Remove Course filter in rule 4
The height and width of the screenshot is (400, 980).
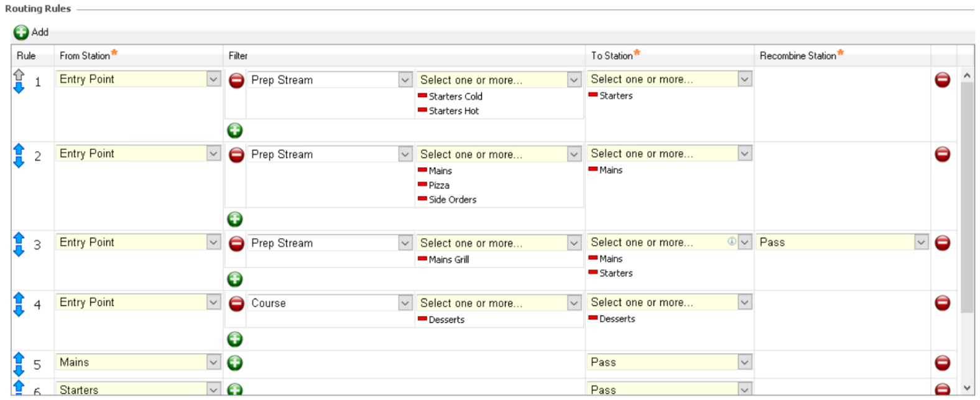(236, 304)
